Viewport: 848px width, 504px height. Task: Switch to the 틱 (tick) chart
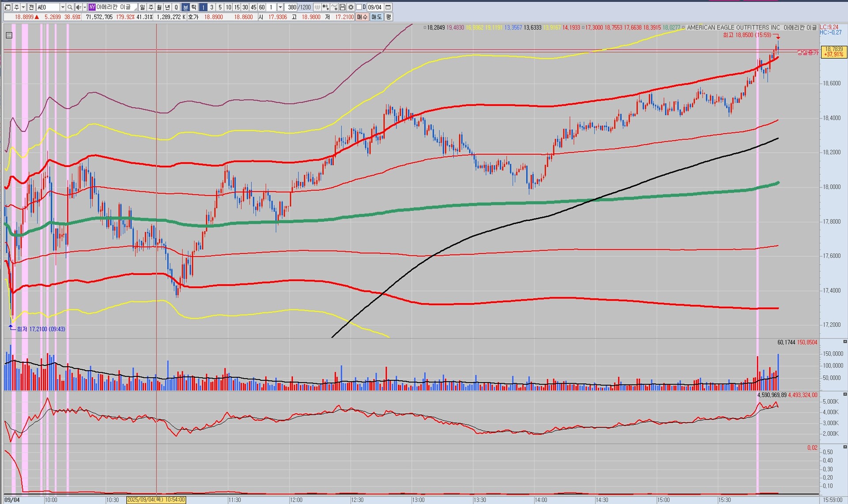pyautogui.click(x=194, y=8)
